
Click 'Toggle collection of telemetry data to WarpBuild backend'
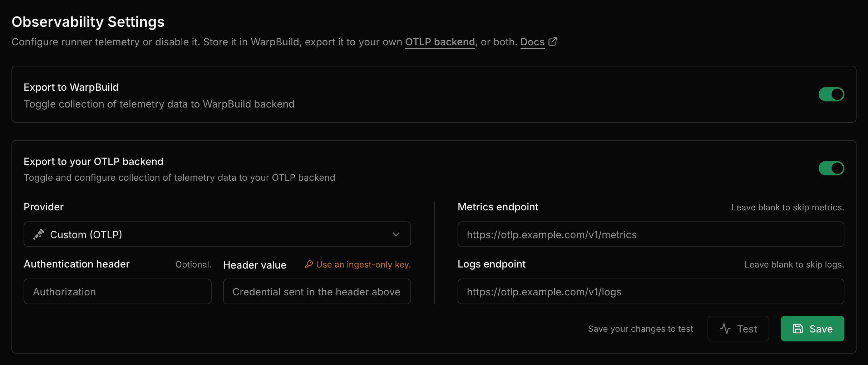(x=159, y=104)
